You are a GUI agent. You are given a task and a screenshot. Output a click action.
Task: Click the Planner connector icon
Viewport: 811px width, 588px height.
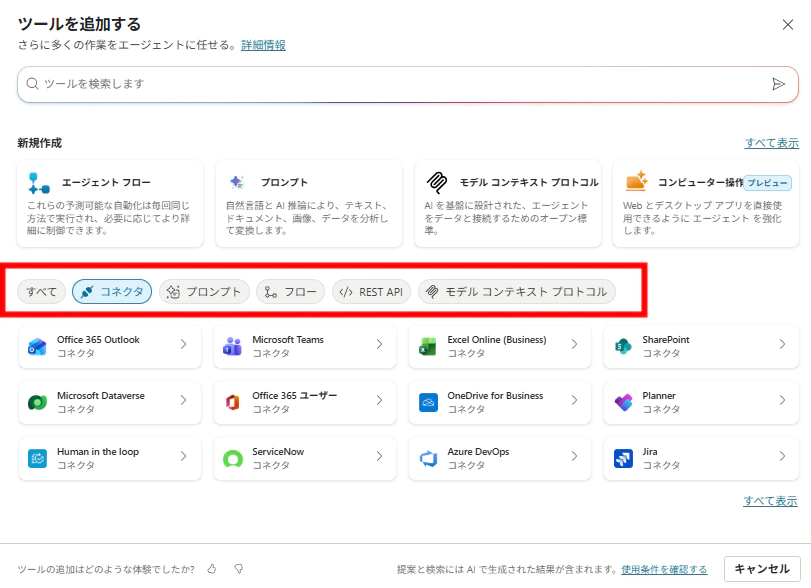(623, 402)
